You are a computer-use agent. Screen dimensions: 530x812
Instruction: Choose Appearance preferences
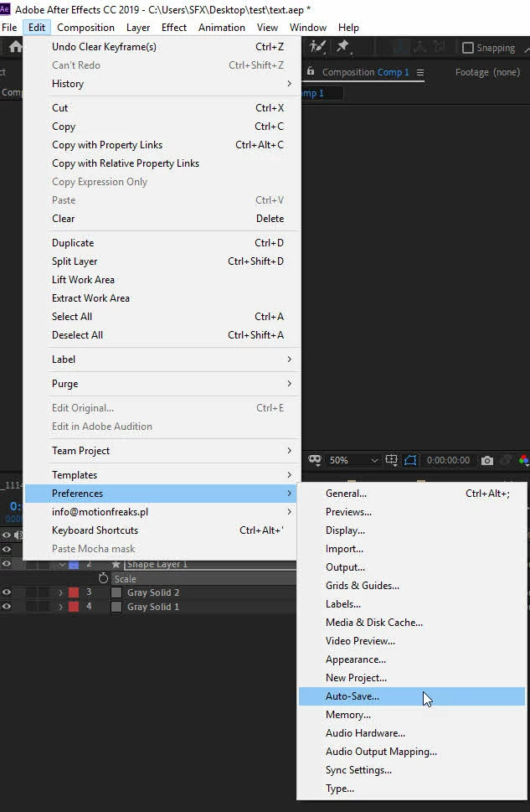tap(412, 659)
